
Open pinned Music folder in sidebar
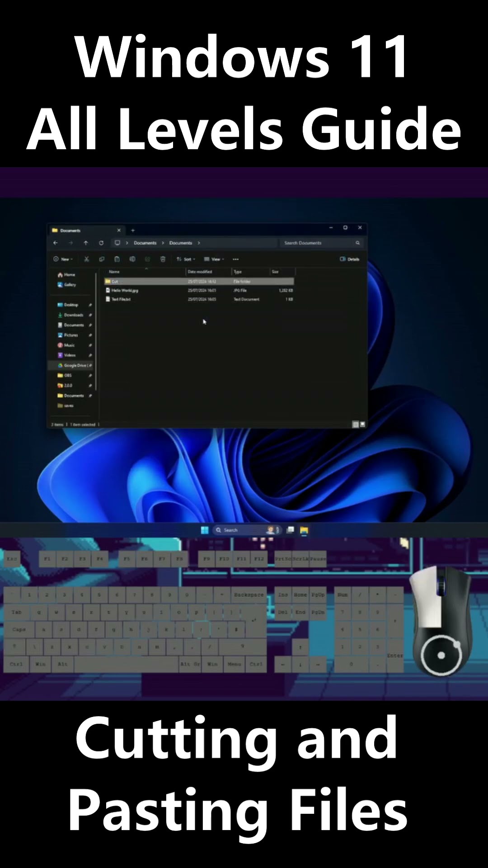click(x=66, y=345)
